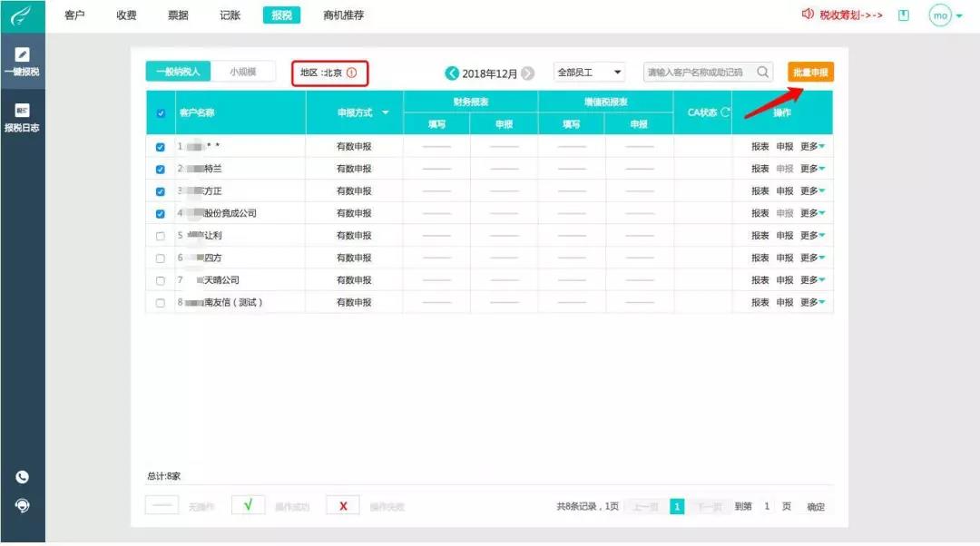Viewport: 980px width, 546px height.
Task: Open the 一键报税 sidebar icon
Action: coord(22,62)
